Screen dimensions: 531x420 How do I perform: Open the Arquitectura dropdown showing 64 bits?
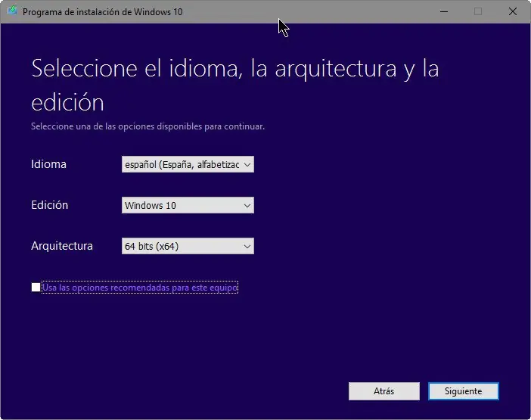point(188,246)
